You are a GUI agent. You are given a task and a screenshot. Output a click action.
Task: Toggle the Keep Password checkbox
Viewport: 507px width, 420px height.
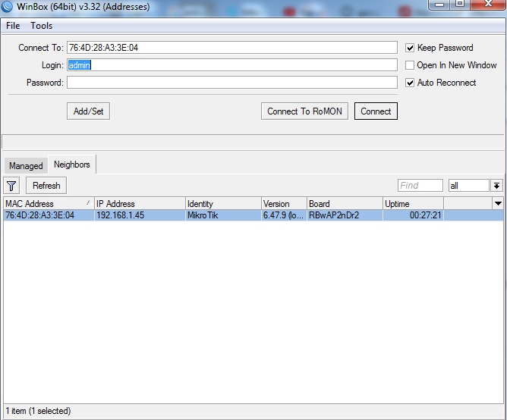410,48
